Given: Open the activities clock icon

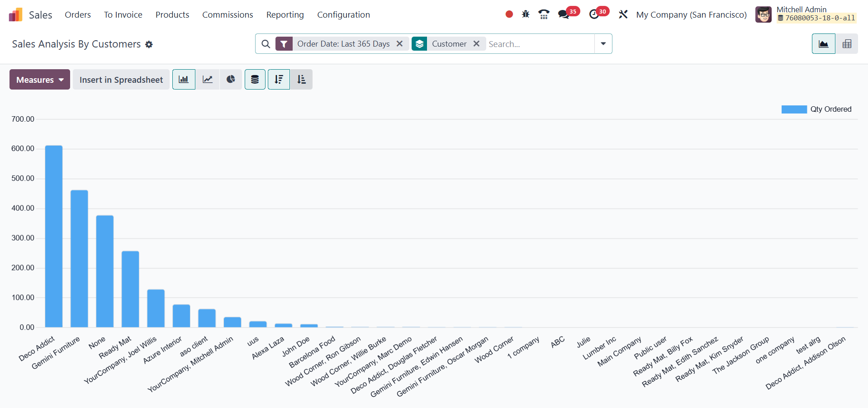Looking at the screenshot, I should (x=594, y=14).
